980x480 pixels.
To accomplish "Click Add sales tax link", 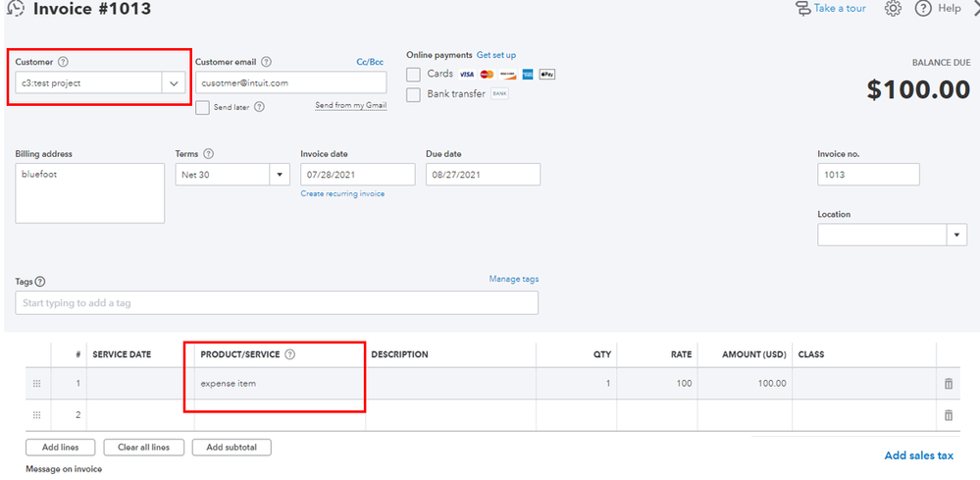I will click(919, 455).
